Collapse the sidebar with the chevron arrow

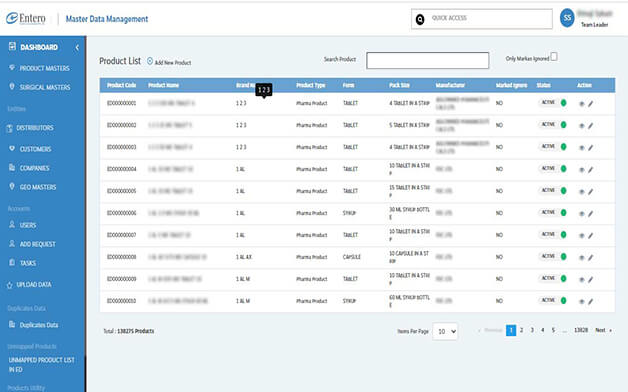[x=77, y=48]
